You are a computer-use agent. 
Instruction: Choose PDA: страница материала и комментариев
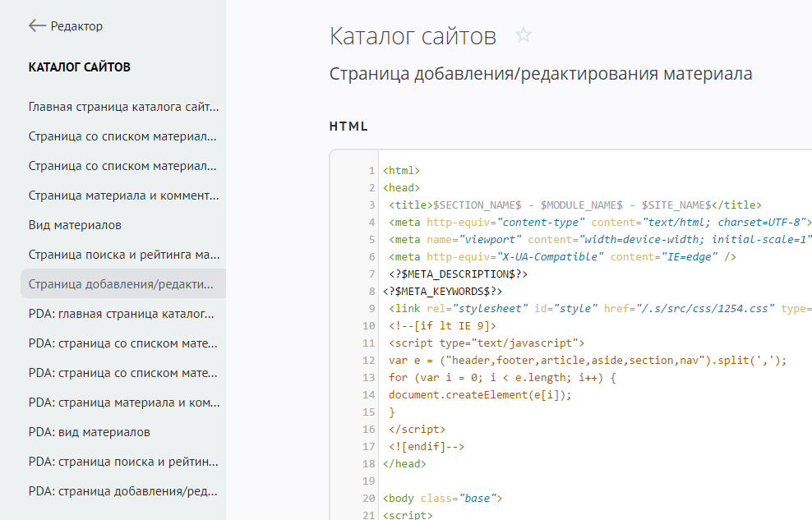123,403
